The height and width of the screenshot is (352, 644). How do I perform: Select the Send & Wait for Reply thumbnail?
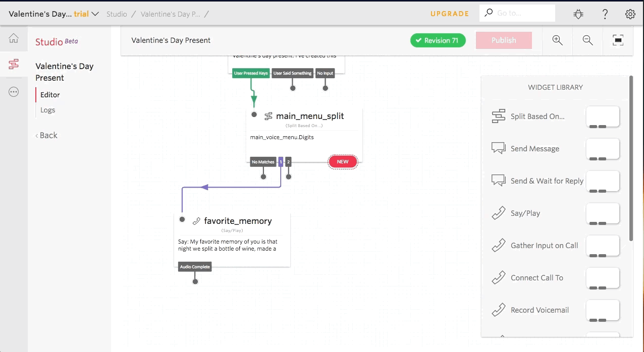point(603,182)
